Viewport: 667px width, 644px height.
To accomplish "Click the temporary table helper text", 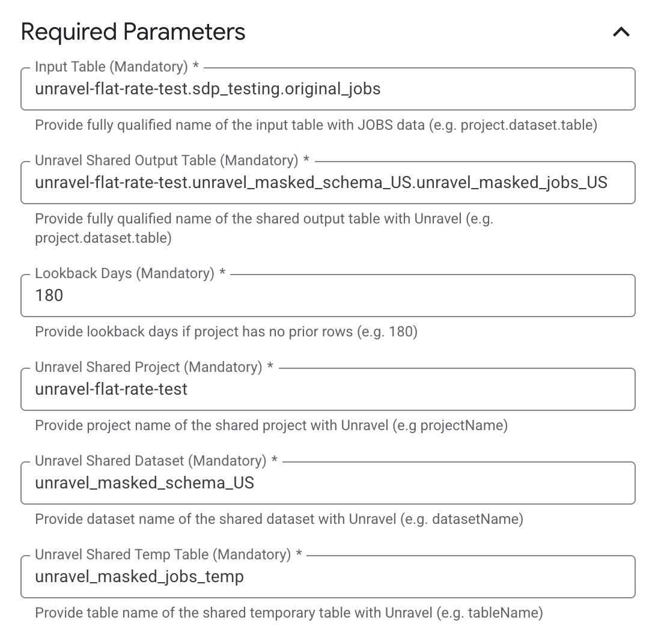I will [x=288, y=613].
